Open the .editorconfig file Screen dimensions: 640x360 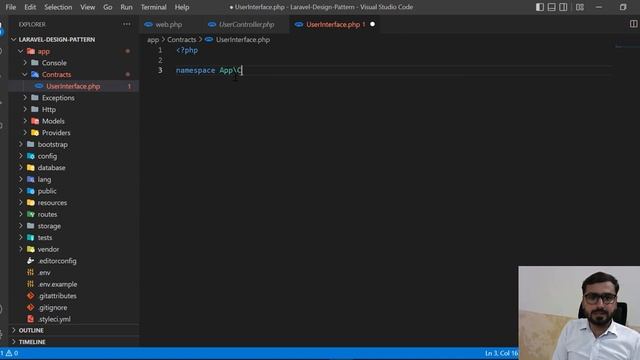pyautogui.click(x=57, y=261)
